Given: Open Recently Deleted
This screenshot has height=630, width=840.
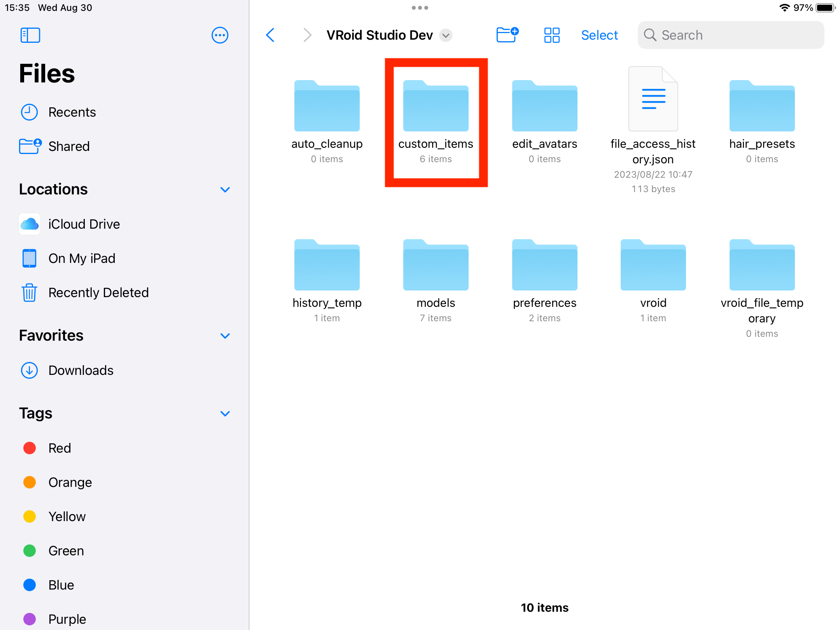Looking at the screenshot, I should [x=124, y=292].
